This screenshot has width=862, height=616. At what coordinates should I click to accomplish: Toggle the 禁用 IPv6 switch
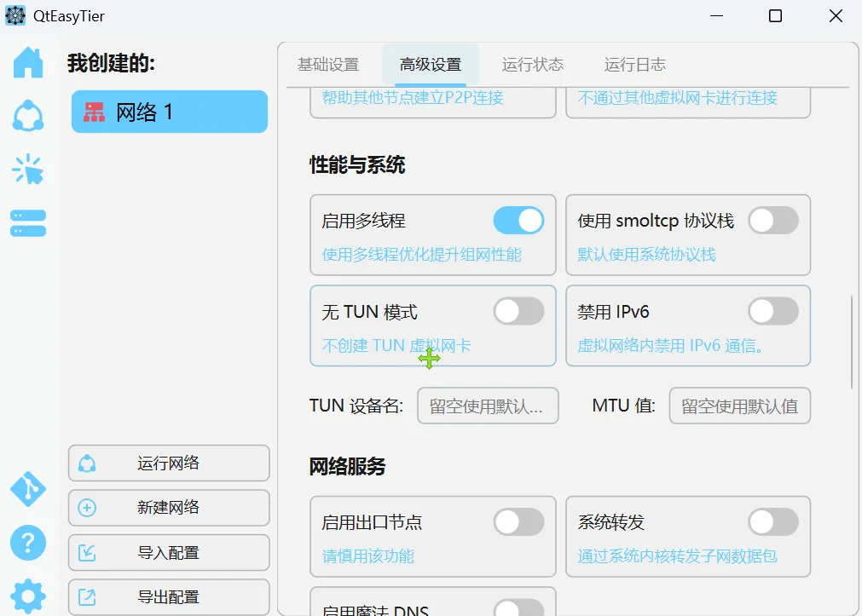(x=773, y=312)
